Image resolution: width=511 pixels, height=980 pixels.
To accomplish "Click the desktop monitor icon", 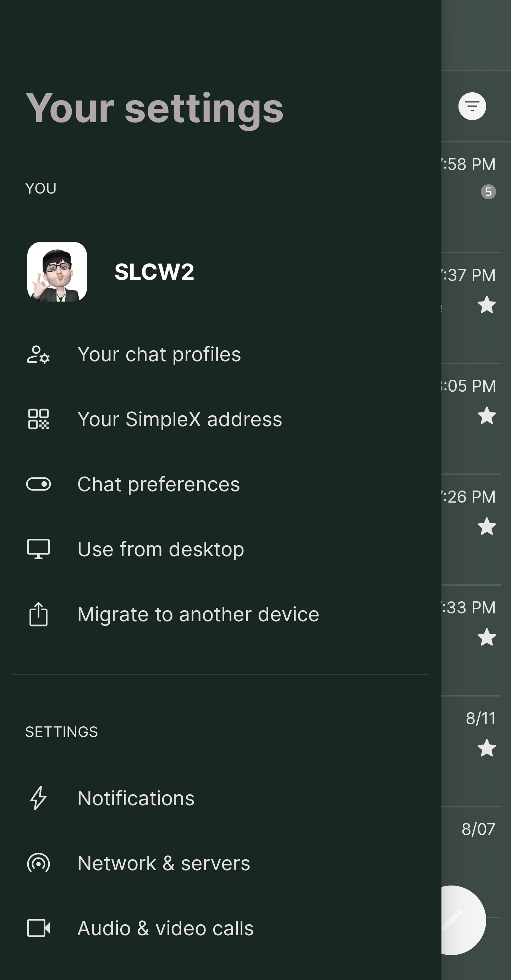I will click(x=38, y=549).
